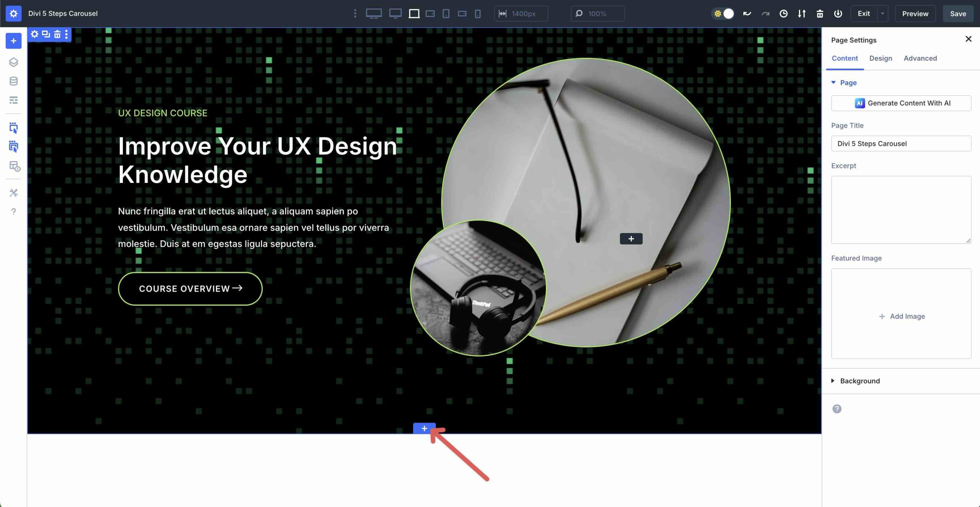Open the Exit button dropdown arrow
Image resolution: width=980 pixels, height=507 pixels.
tap(883, 13)
